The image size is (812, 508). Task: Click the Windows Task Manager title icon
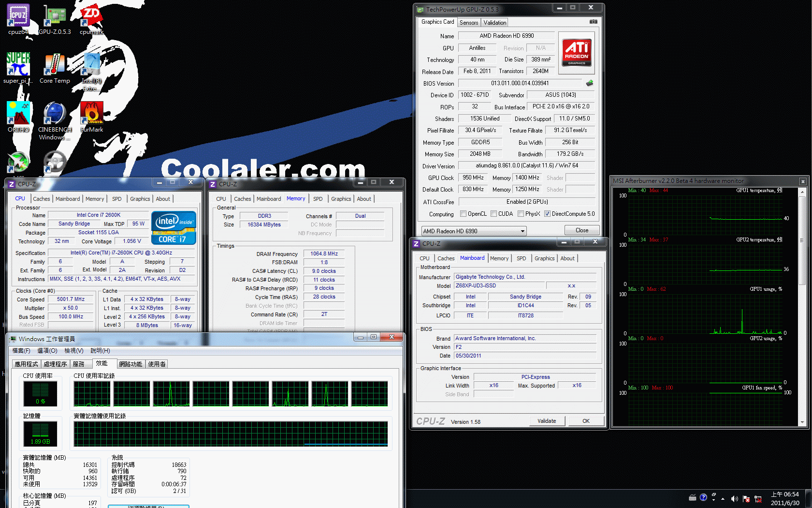13,339
